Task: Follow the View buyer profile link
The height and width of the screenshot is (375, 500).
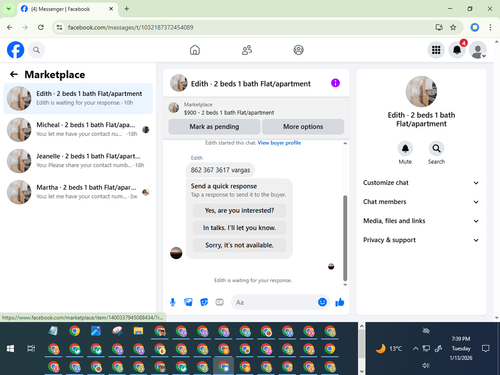Action: click(x=279, y=143)
